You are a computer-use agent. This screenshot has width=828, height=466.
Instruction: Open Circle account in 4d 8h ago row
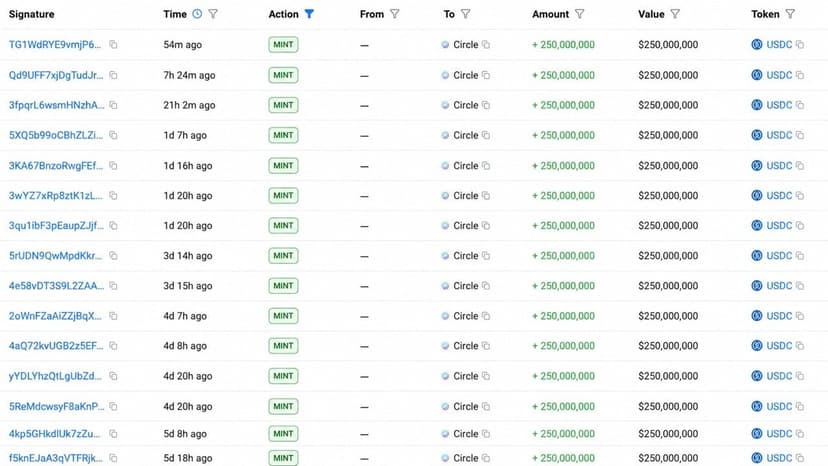coord(465,346)
